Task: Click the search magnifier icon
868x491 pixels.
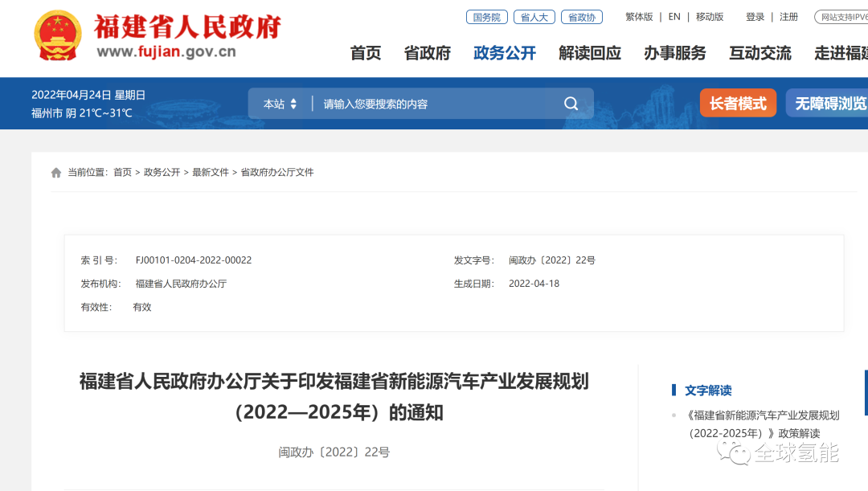Action: (x=571, y=104)
